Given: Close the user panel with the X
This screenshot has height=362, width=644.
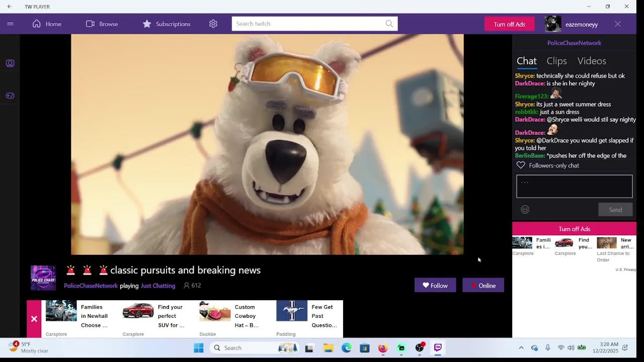Looking at the screenshot, I should [618, 24].
